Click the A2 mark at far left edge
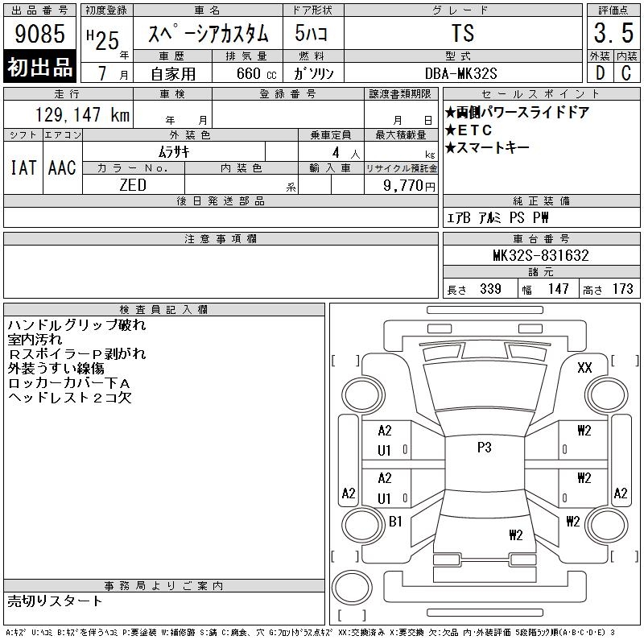The height and width of the screenshot is (644, 644). 348,493
